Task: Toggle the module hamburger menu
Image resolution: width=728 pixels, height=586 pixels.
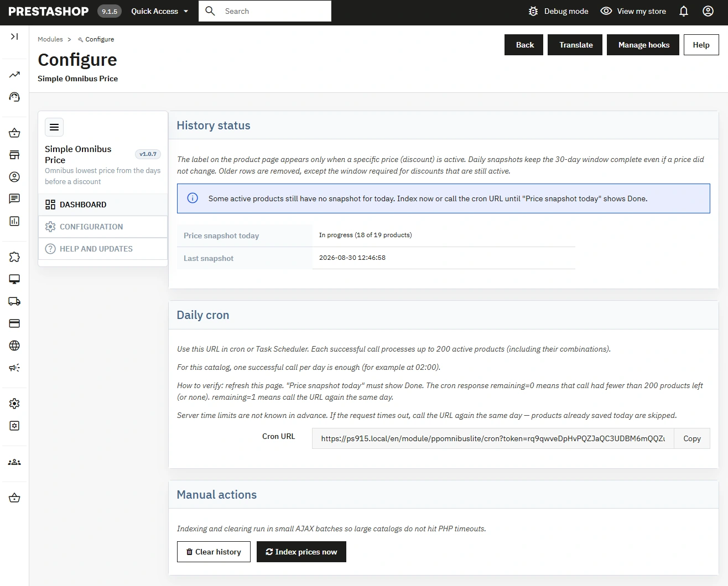Action: point(54,127)
